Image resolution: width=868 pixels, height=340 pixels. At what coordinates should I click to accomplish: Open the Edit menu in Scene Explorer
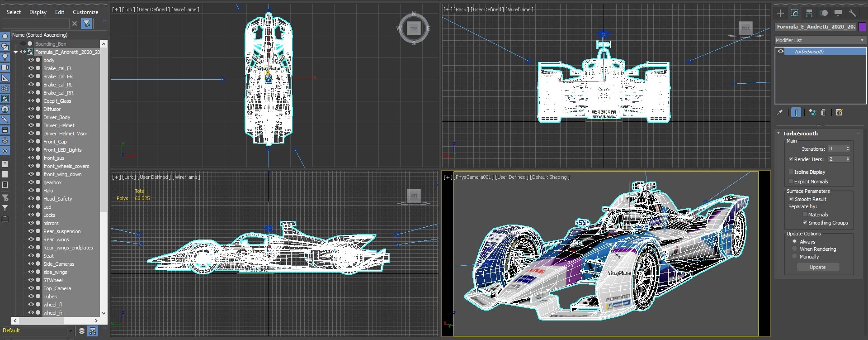(60, 12)
